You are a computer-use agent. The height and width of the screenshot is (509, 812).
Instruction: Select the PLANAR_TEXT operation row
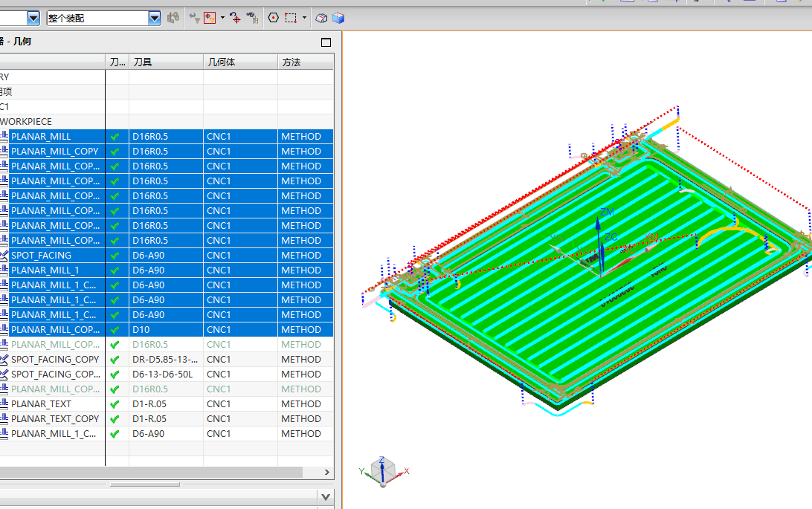167,404
